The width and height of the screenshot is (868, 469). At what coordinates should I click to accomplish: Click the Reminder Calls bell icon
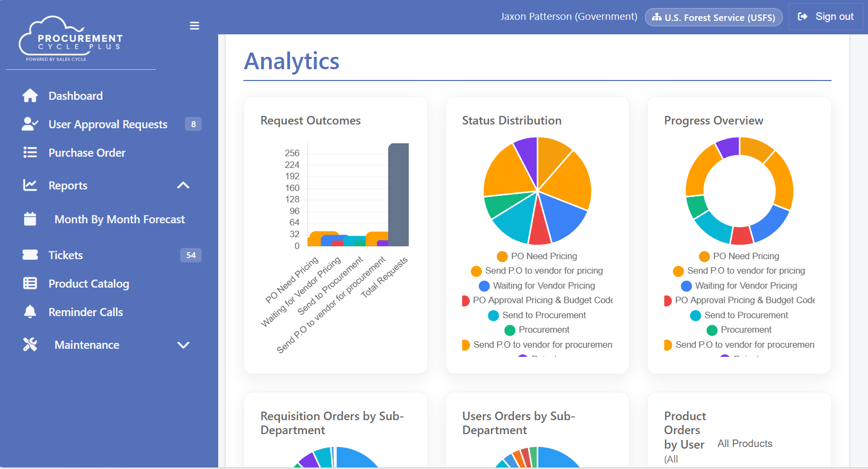[x=30, y=312]
